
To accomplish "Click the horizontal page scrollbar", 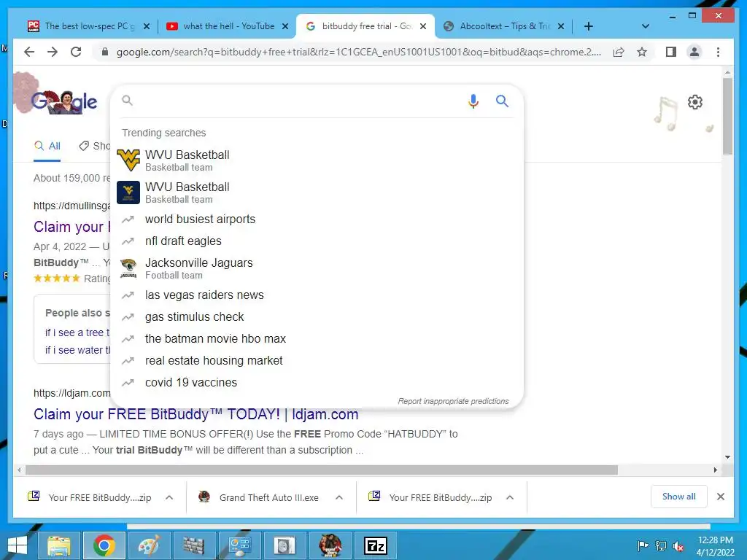I will (322, 470).
